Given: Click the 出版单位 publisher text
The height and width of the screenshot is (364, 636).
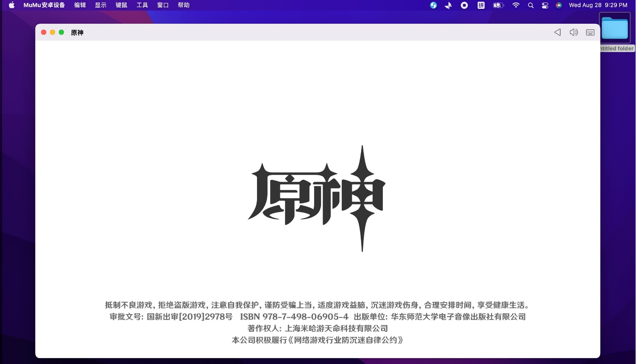Looking at the screenshot, I should click(x=440, y=317).
